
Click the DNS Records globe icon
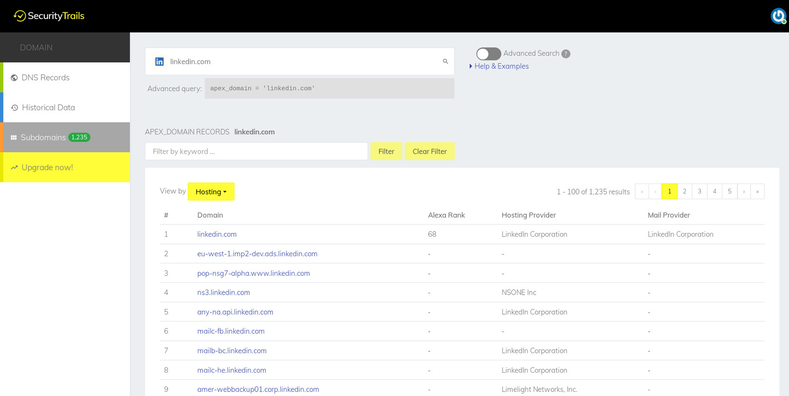(14, 77)
